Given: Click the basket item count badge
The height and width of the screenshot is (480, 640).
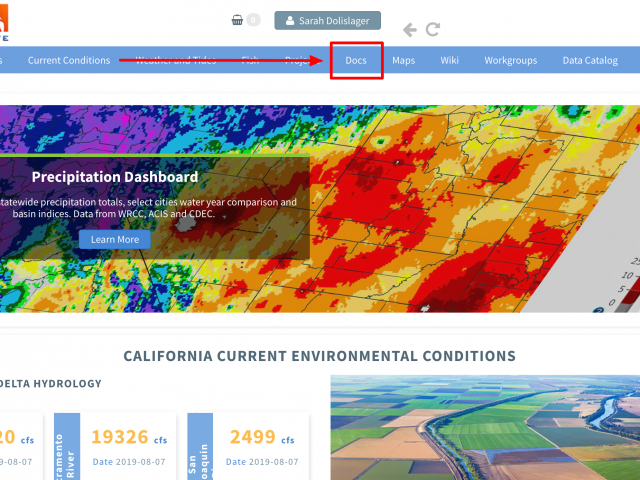Looking at the screenshot, I should pos(253,20).
